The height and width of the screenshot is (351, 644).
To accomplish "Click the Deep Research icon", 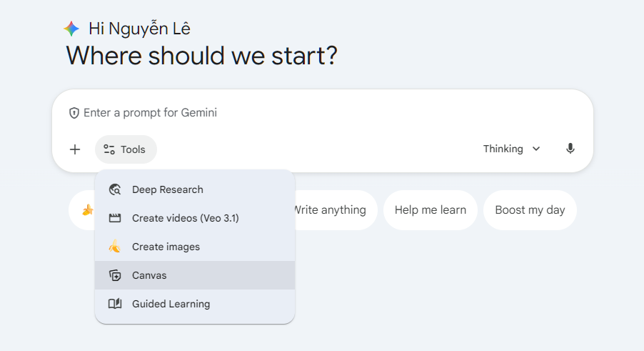I will [115, 189].
